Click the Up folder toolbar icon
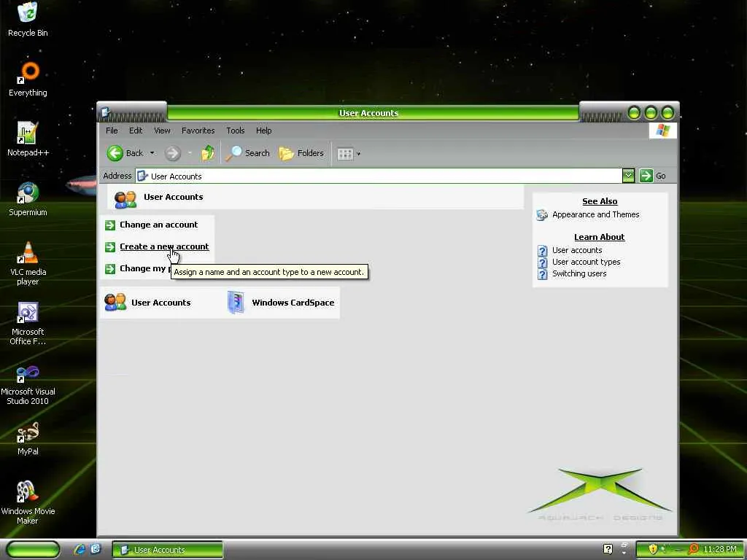Viewport: 747px width, 560px height. (x=208, y=153)
